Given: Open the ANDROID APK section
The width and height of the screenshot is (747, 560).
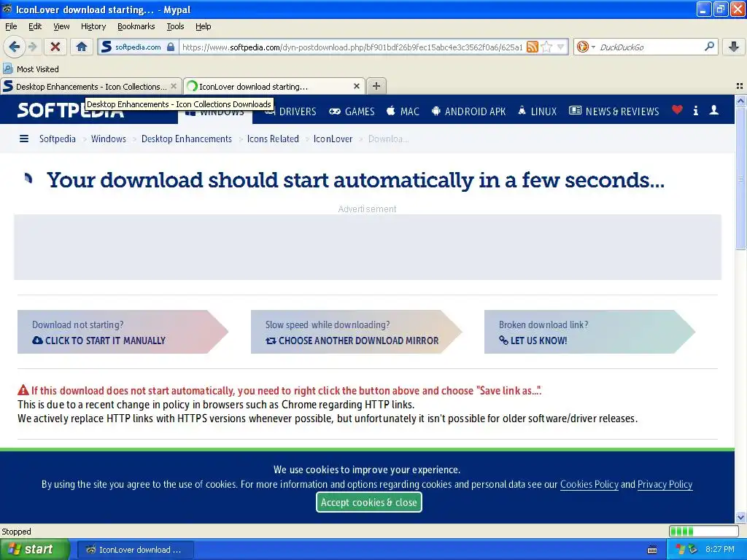Looking at the screenshot, I should [468, 112].
